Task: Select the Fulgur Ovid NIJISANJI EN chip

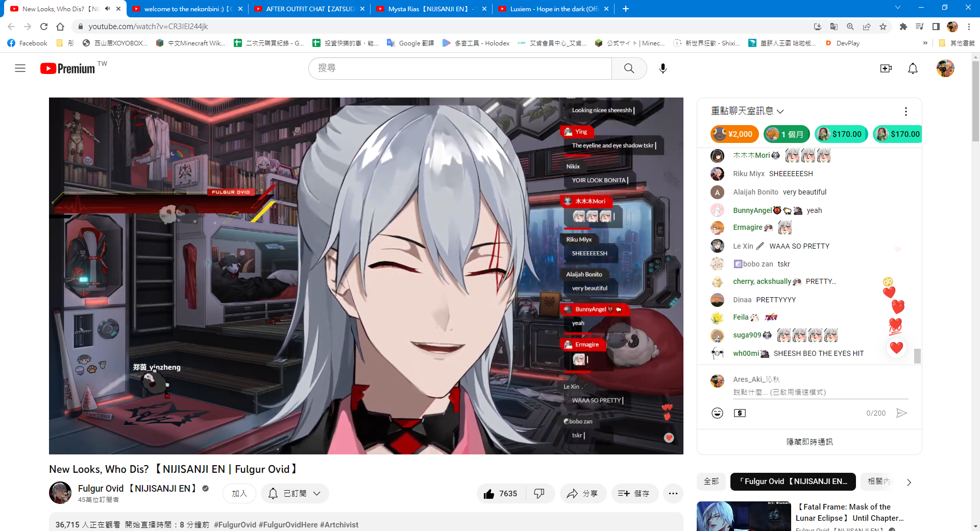Action: (793, 481)
